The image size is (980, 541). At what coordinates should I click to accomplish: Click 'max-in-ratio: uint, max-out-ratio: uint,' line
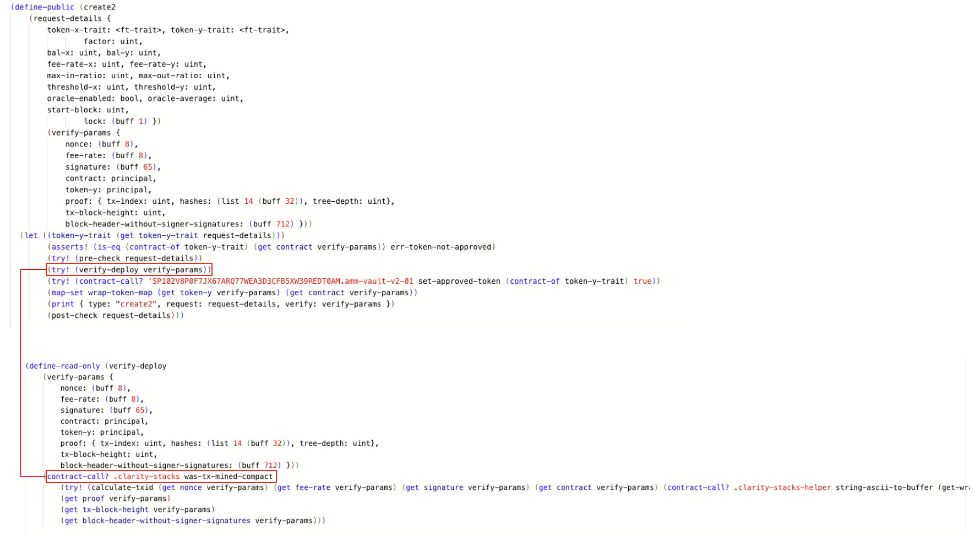click(x=138, y=75)
